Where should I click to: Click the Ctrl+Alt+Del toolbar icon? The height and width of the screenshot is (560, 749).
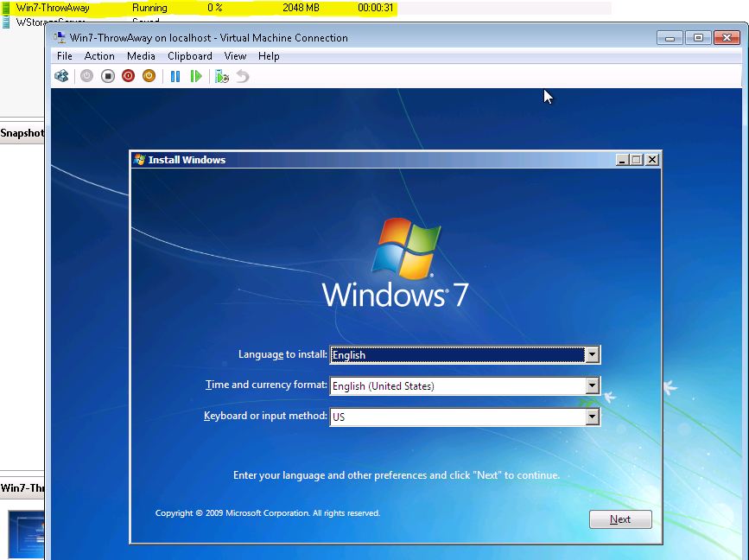[61, 76]
